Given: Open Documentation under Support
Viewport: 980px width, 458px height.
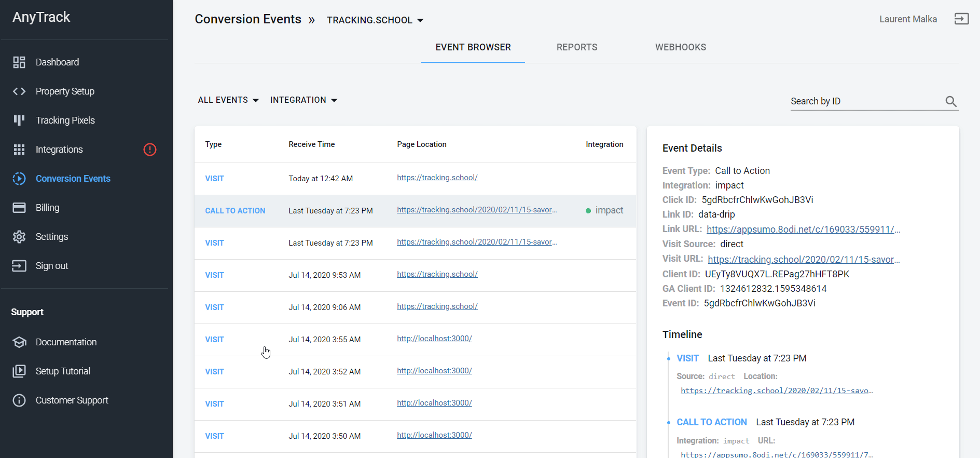Looking at the screenshot, I should tap(66, 342).
